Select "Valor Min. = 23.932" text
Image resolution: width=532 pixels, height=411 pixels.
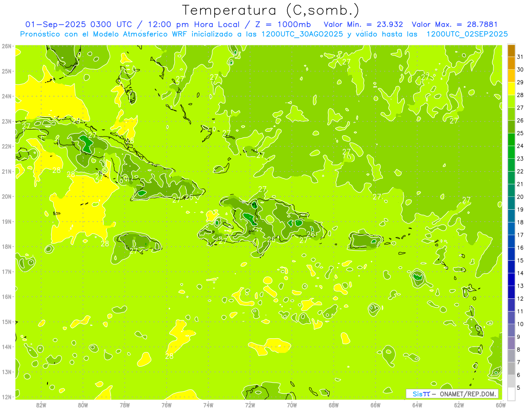tap(364, 24)
